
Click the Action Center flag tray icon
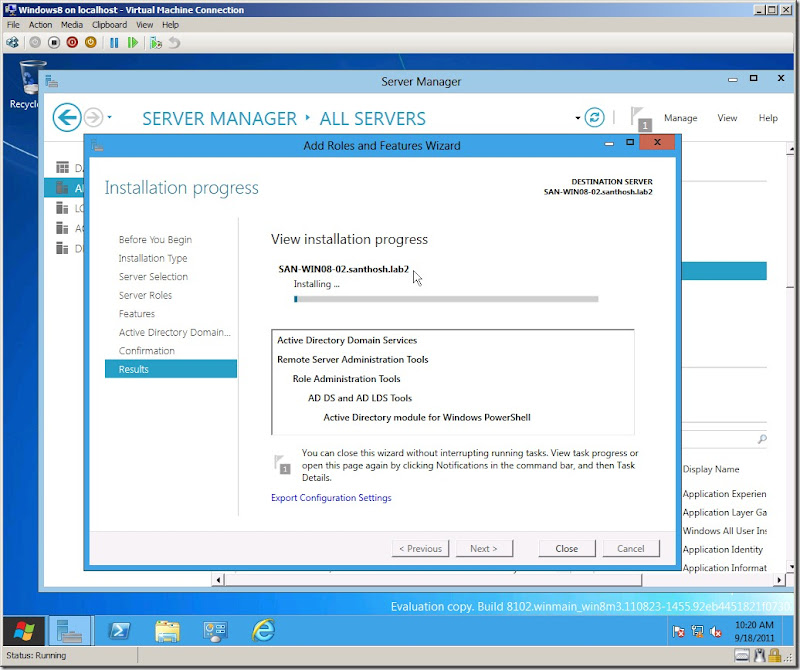pyautogui.click(x=678, y=632)
